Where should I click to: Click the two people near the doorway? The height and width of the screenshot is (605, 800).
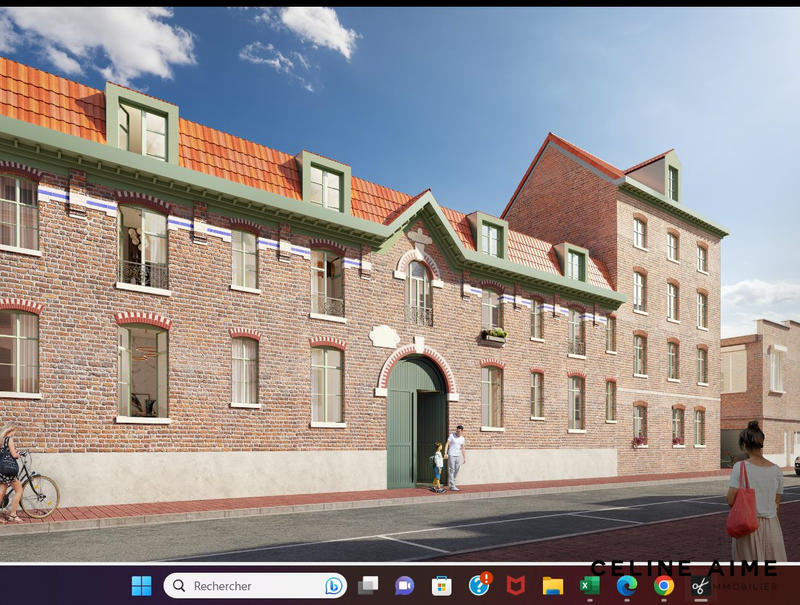click(x=450, y=460)
